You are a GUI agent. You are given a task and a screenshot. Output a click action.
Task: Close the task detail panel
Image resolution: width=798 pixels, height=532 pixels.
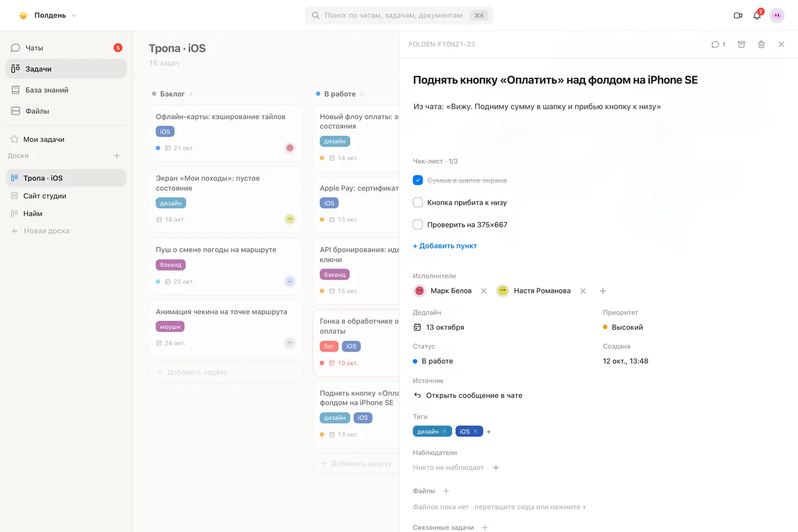[781, 44]
